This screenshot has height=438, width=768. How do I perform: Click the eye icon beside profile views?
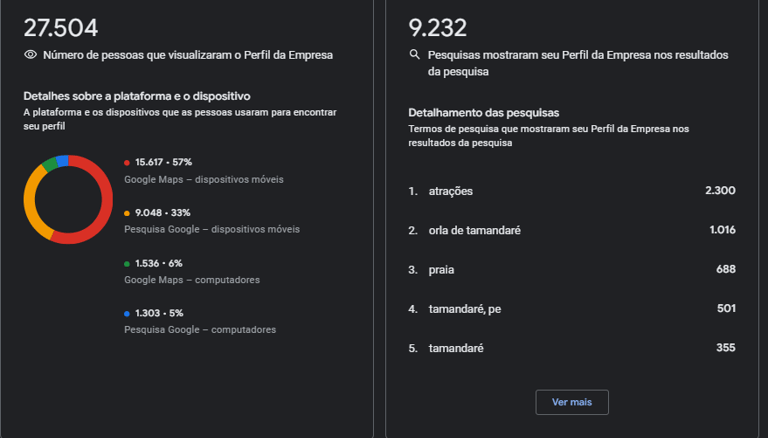[30, 54]
